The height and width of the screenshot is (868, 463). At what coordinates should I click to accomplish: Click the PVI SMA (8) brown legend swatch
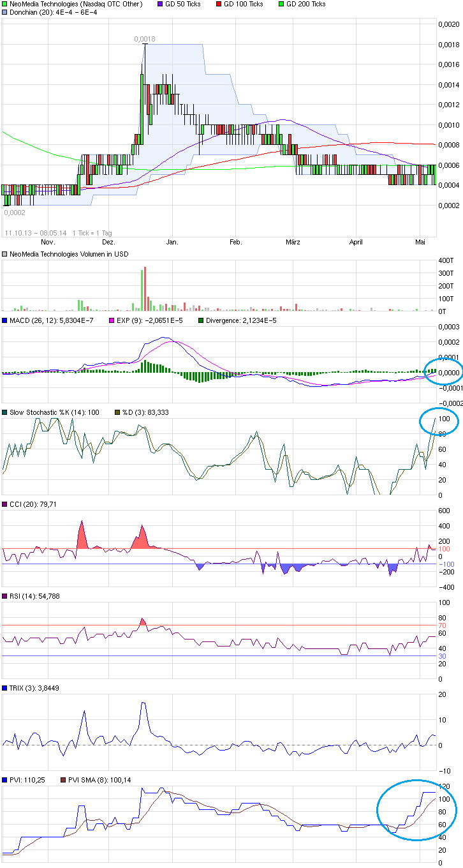pyautogui.click(x=63, y=780)
